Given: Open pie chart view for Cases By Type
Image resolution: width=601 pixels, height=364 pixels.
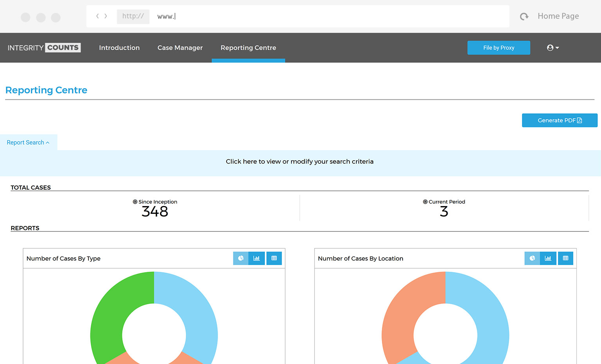Looking at the screenshot, I should (x=241, y=258).
